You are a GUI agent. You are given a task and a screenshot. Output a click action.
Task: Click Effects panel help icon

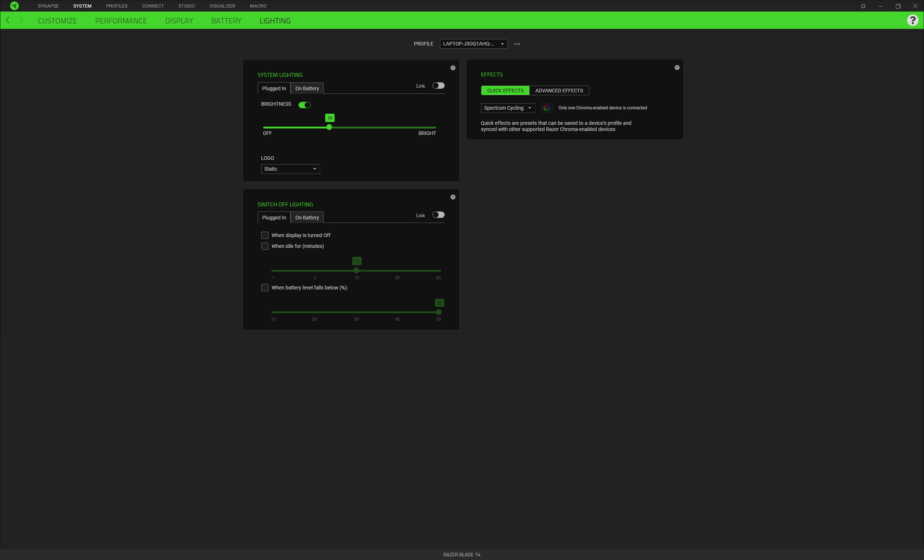tap(677, 67)
